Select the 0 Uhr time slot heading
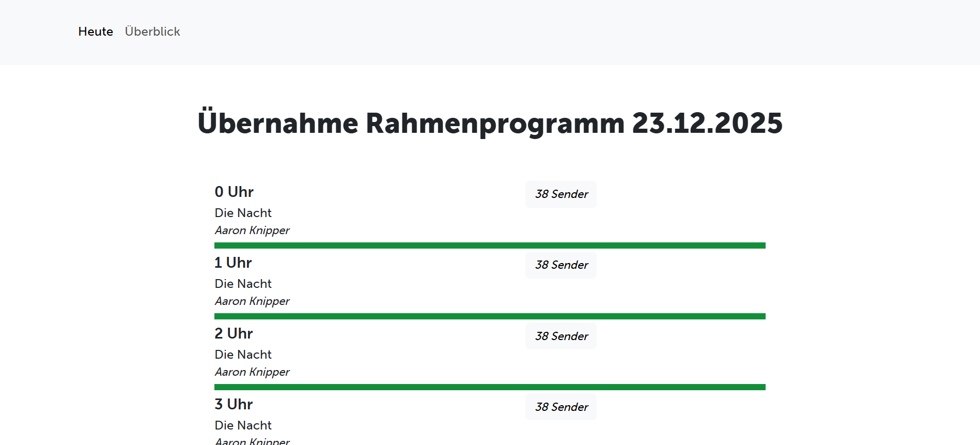Screen dimensions: 980x445 tap(234, 192)
